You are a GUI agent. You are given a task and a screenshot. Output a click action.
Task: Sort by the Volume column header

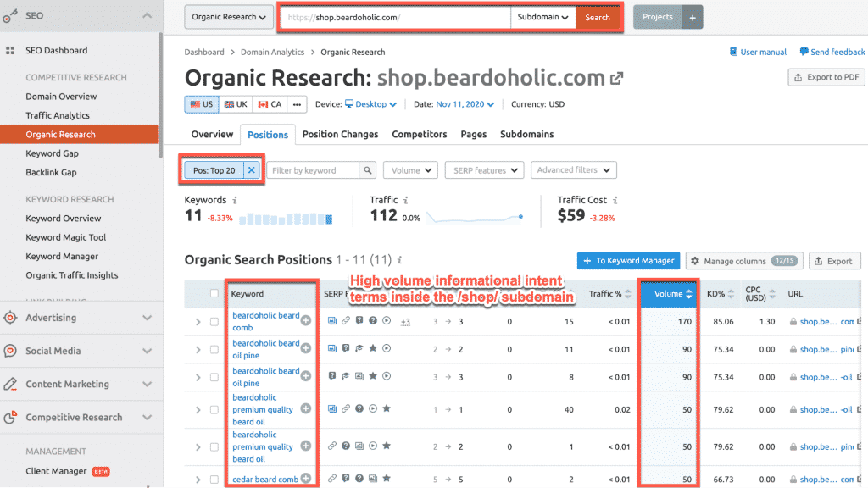(668, 293)
